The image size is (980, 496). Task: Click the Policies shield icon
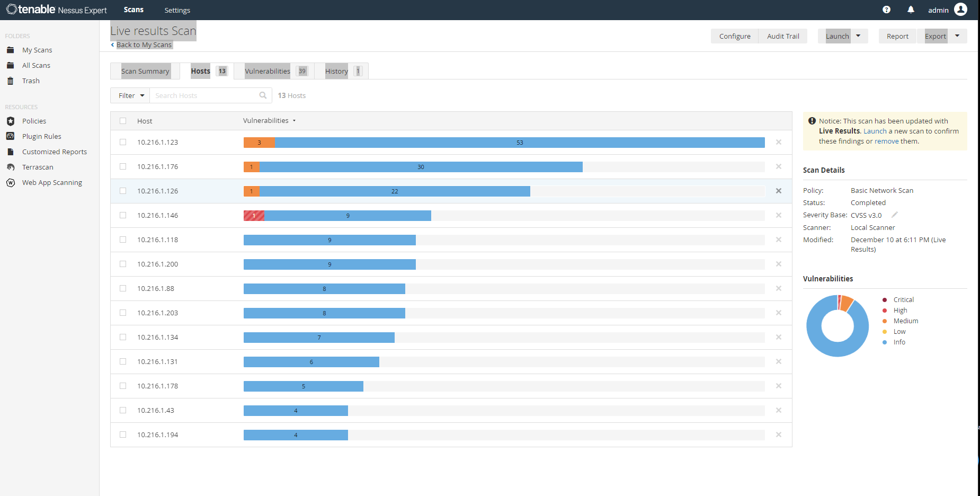(x=10, y=121)
